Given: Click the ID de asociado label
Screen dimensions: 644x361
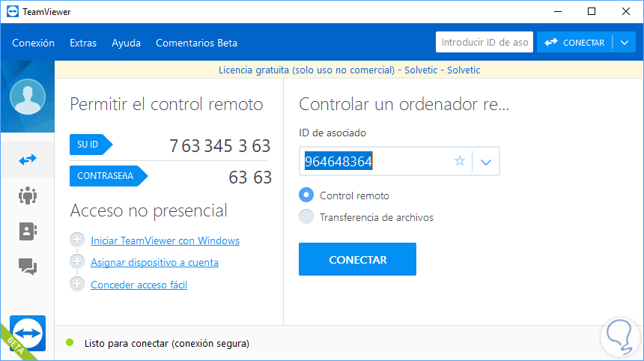Looking at the screenshot, I should 332,133.
